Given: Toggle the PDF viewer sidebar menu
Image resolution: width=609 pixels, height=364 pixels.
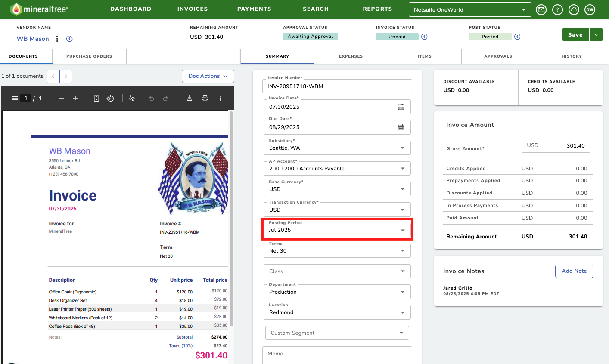Looking at the screenshot, I should pos(15,98).
